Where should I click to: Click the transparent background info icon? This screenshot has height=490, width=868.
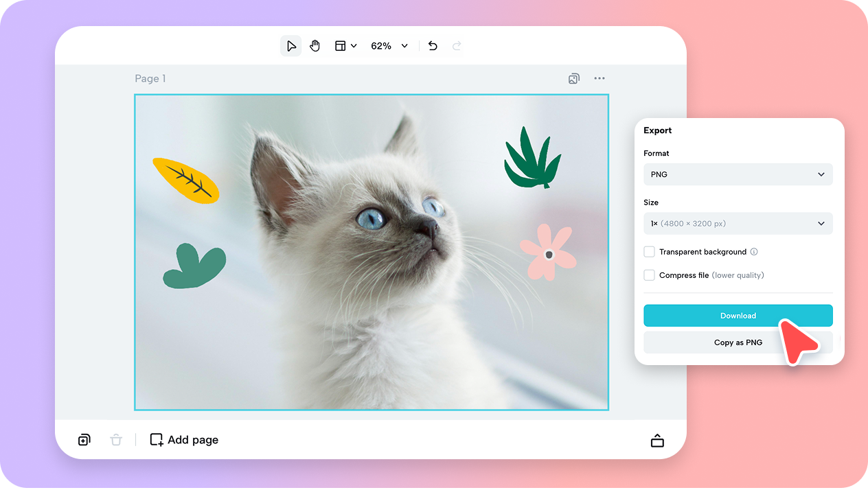[x=754, y=252]
